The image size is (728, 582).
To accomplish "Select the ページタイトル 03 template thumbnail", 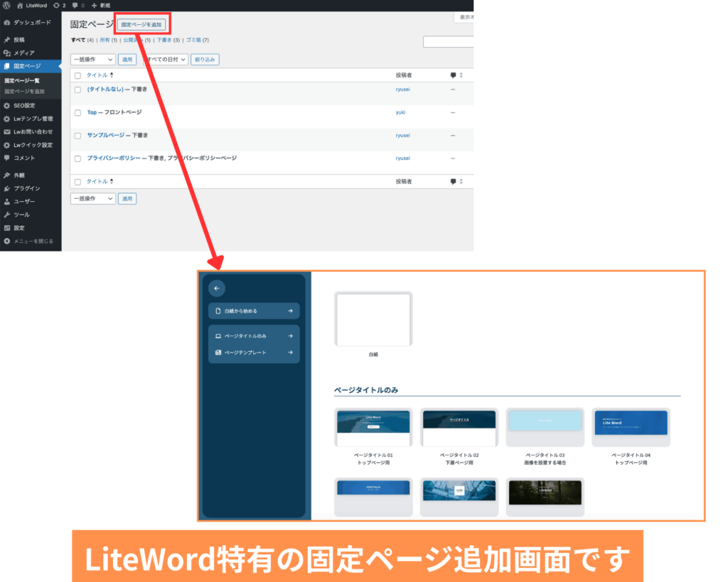I will click(x=545, y=428).
